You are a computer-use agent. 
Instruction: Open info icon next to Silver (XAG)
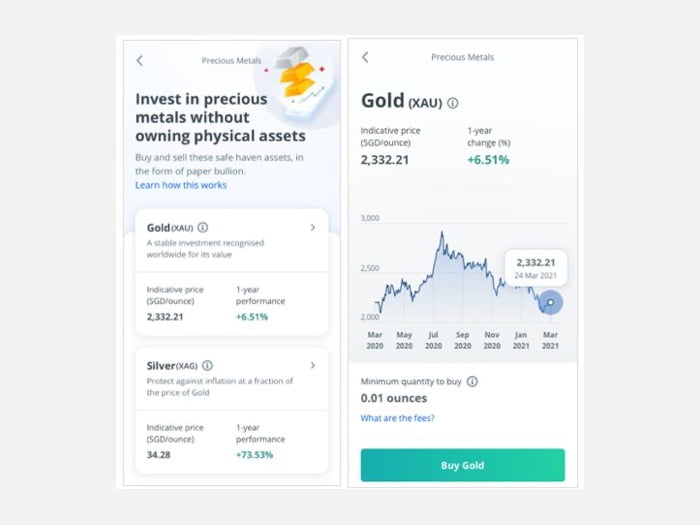coord(207,366)
